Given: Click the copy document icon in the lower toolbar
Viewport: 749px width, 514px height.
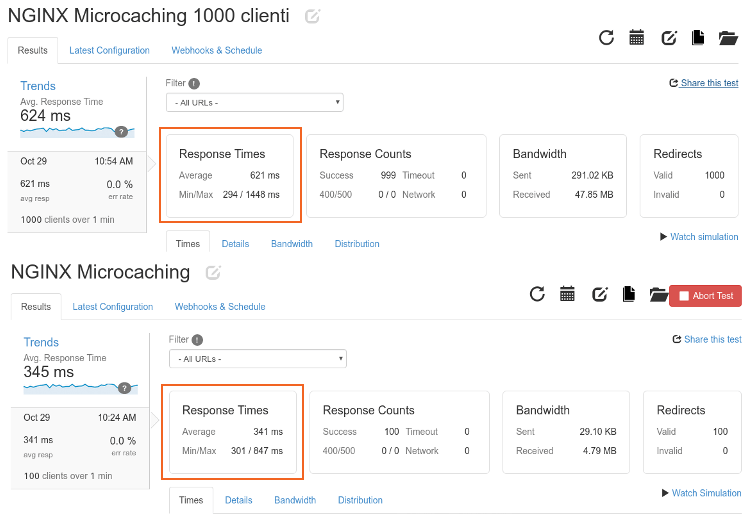Looking at the screenshot, I should [629, 294].
